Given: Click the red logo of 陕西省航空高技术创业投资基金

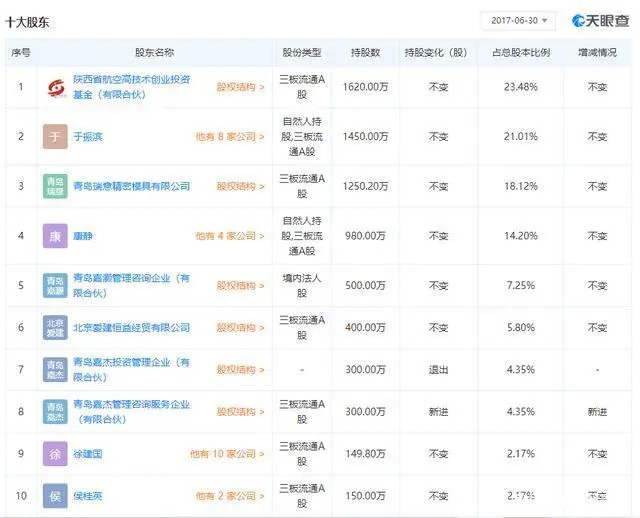Looking at the screenshot, I should click(x=56, y=87).
